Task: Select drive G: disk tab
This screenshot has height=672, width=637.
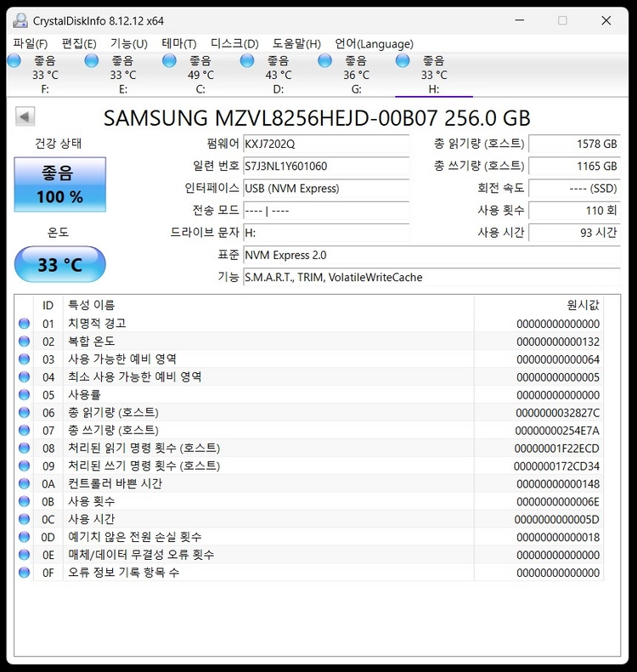Action: [356, 75]
